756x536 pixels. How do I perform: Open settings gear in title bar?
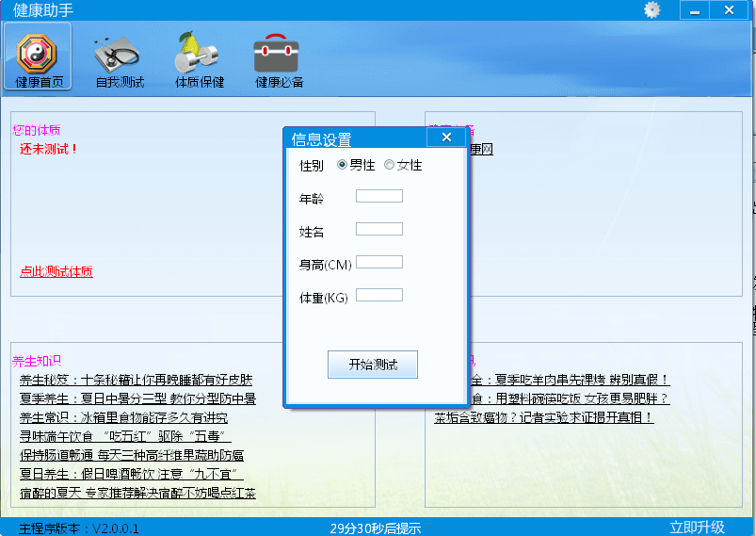click(651, 10)
